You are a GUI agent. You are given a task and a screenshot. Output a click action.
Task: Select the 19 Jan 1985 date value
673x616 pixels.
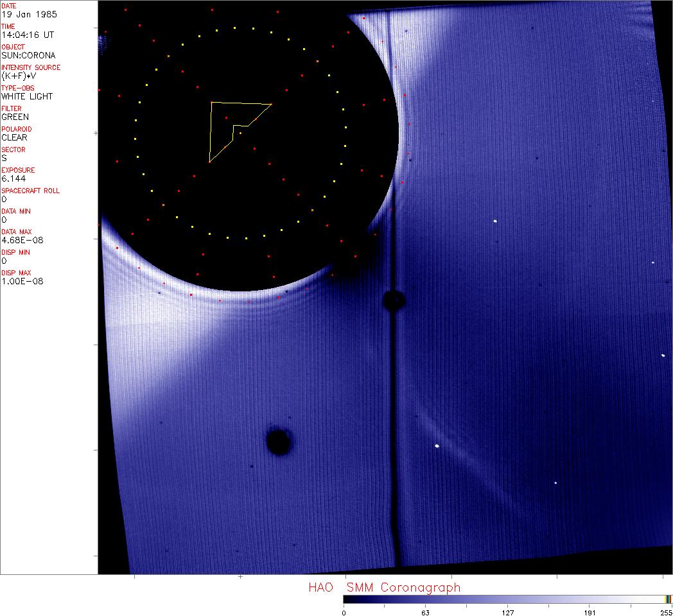(x=23, y=14)
